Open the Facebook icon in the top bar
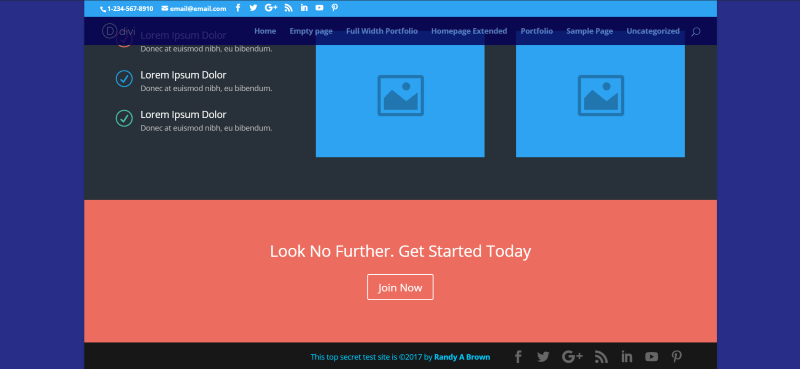This screenshot has width=800, height=369. click(238, 8)
